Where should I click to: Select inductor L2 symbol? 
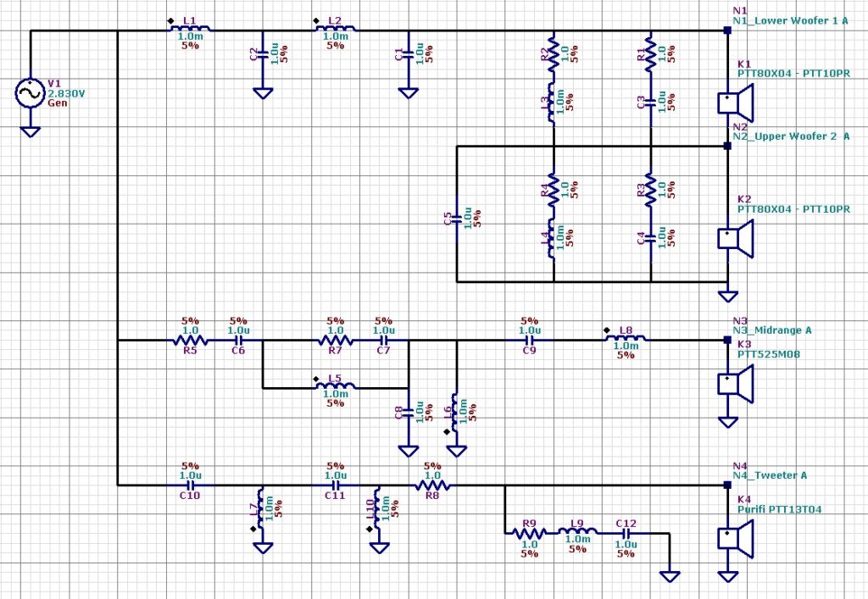[x=335, y=28]
